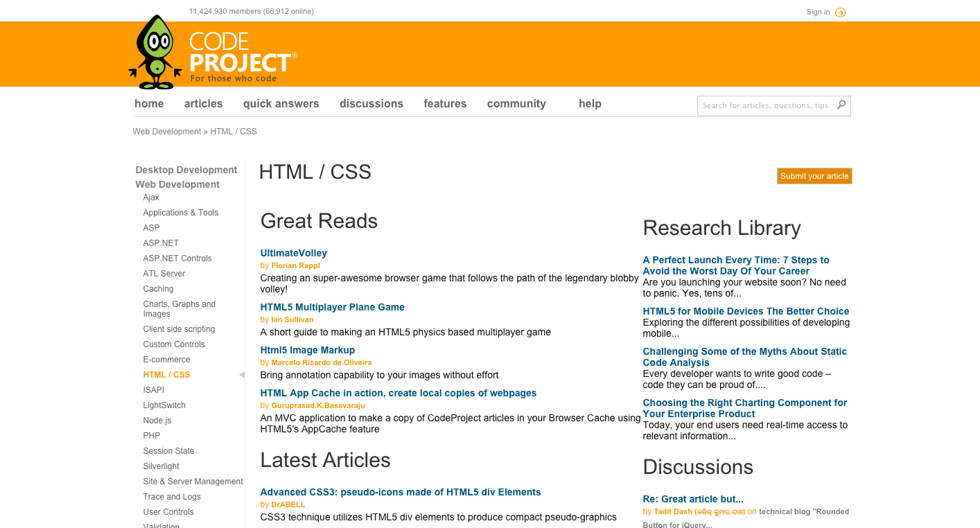980x528 pixels.
Task: View author Marcelo Ricardo de Oliveira
Action: tap(322, 362)
